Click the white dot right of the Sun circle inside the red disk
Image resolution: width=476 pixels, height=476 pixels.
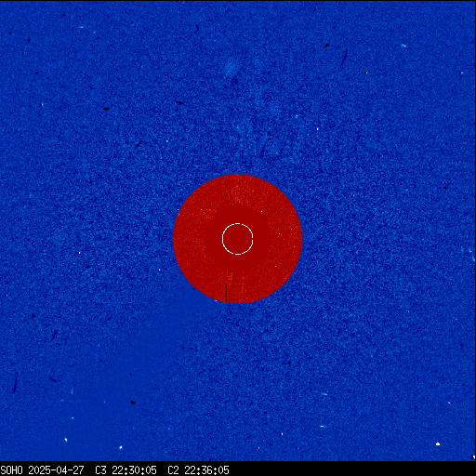pos(279,234)
